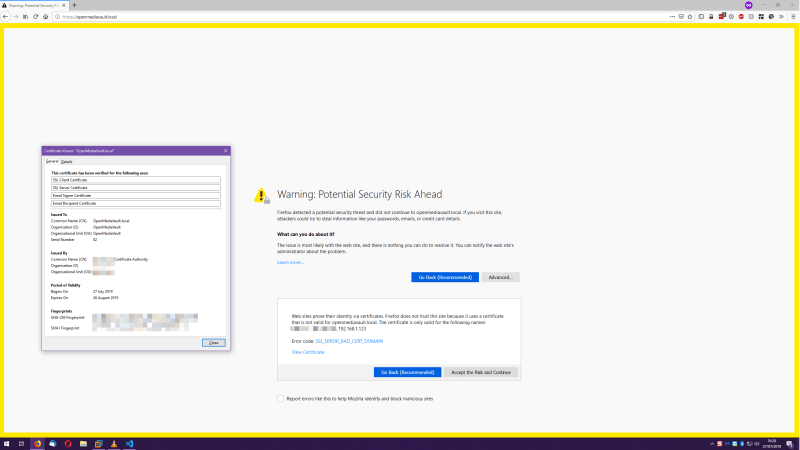
Task: Open page actions three-dots menu
Action: pos(672,17)
